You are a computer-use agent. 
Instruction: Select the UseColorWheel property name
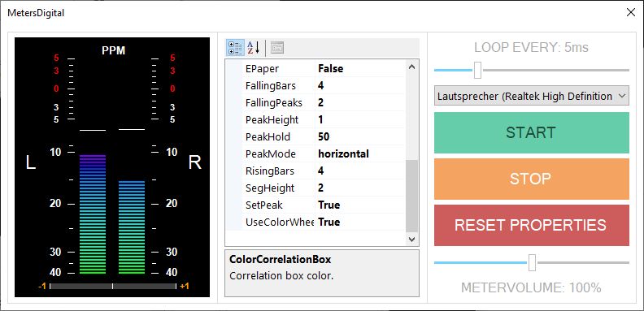[279, 222]
